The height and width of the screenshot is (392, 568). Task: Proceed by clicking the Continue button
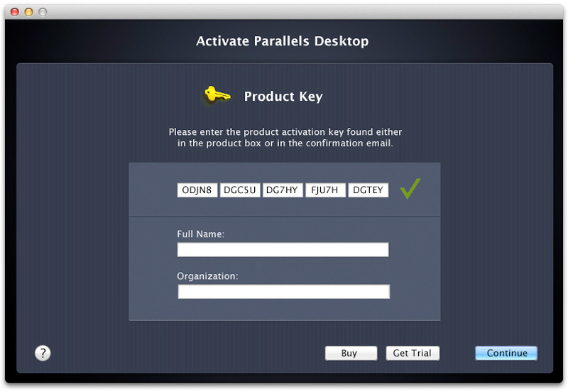click(x=506, y=353)
